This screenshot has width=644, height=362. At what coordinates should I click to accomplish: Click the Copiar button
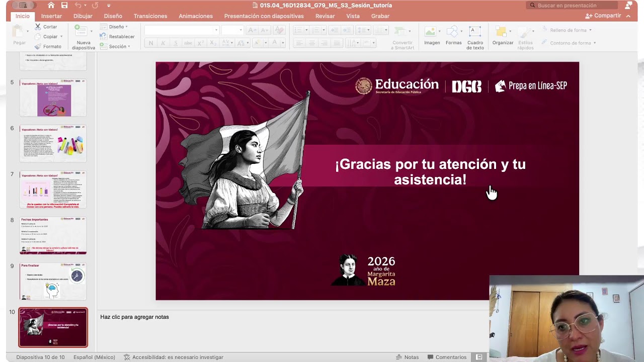click(46, 37)
